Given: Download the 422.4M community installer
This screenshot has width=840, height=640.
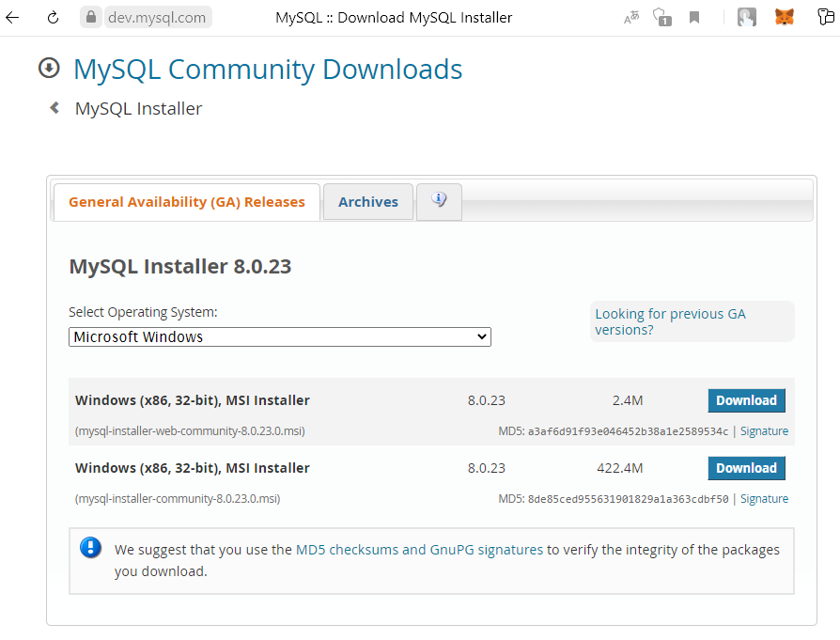Looking at the screenshot, I should [x=746, y=468].
